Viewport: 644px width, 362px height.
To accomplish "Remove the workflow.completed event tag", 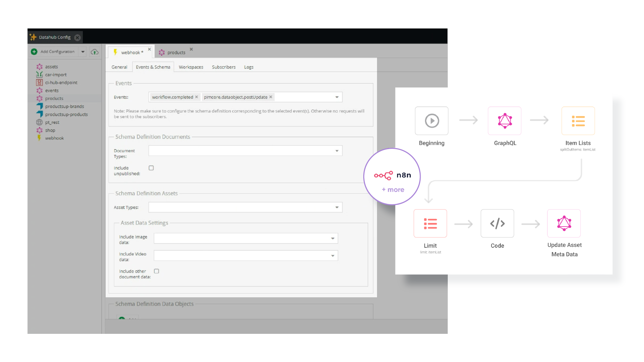I will tap(197, 97).
